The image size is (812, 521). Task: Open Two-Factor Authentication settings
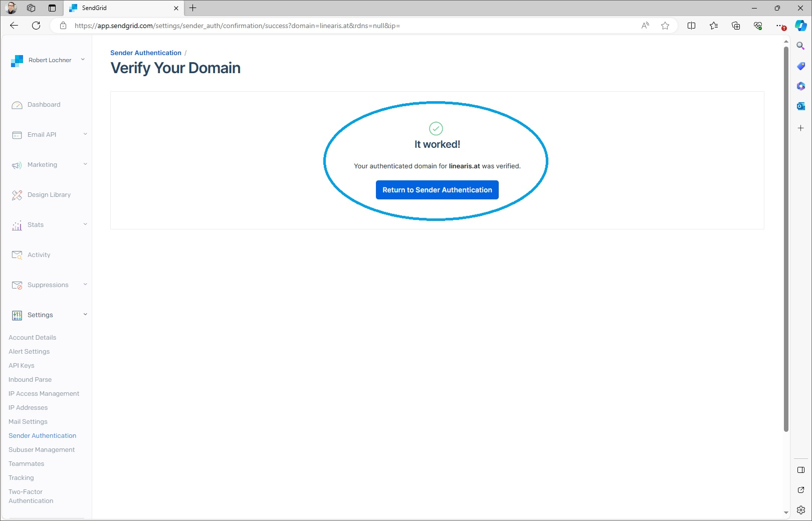[x=31, y=496]
